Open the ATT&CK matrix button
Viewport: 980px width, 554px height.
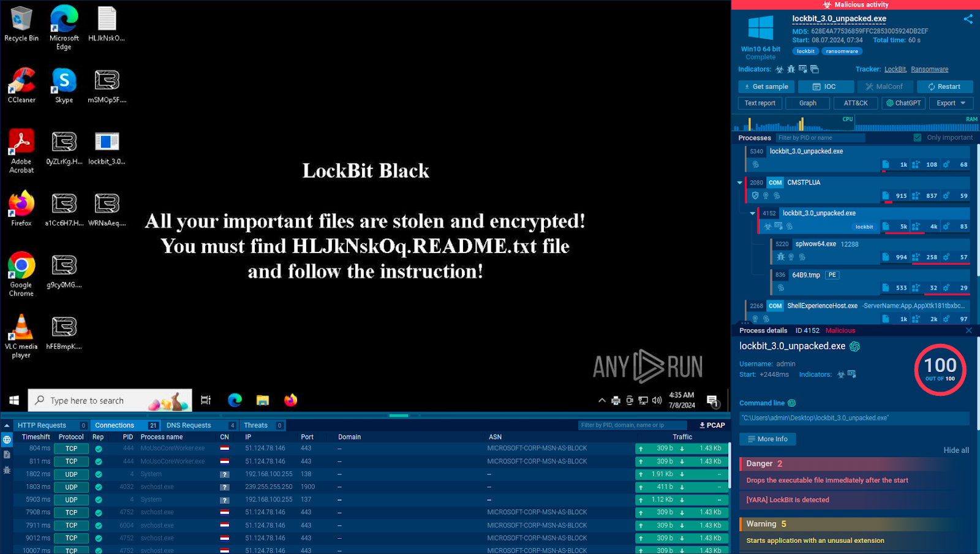(855, 103)
